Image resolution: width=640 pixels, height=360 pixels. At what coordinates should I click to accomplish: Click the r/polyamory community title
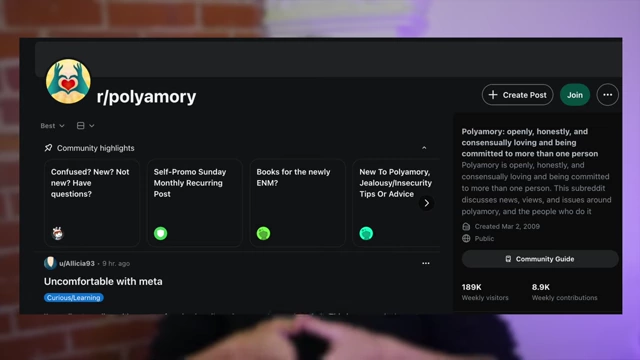(x=146, y=97)
